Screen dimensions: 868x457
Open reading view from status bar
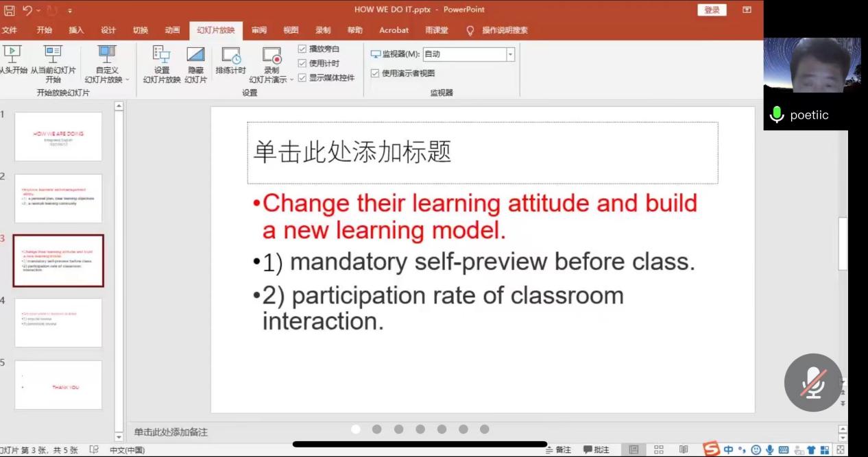pyautogui.click(x=684, y=450)
